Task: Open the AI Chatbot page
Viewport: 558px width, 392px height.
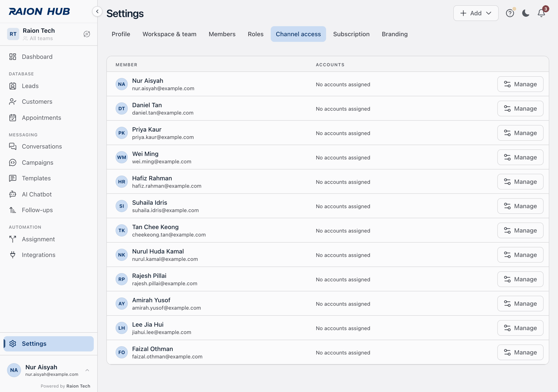Action: [48, 194]
